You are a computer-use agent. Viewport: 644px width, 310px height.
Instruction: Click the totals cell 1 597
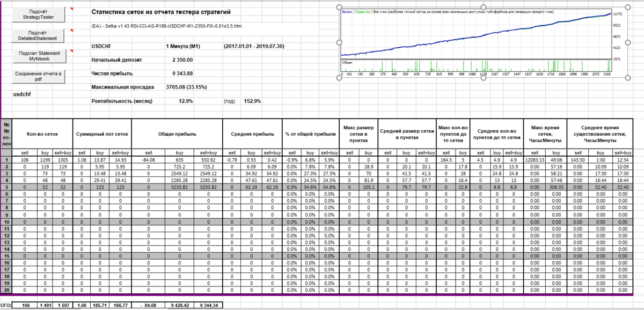[x=63, y=305]
